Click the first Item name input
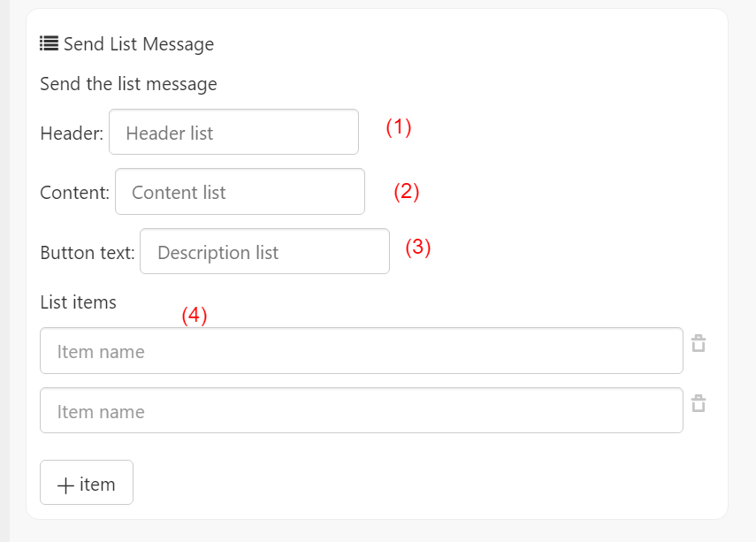756x542 pixels. (x=362, y=350)
